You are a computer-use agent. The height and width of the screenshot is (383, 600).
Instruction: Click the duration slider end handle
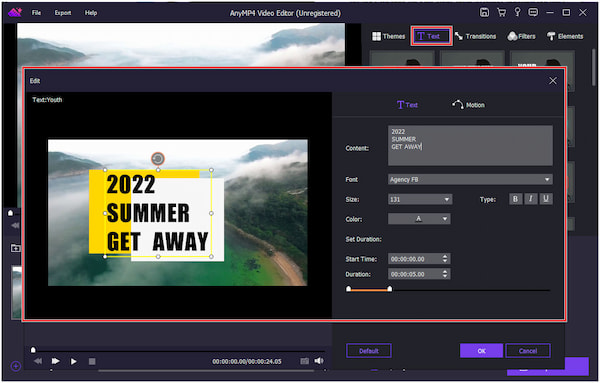[390, 289]
